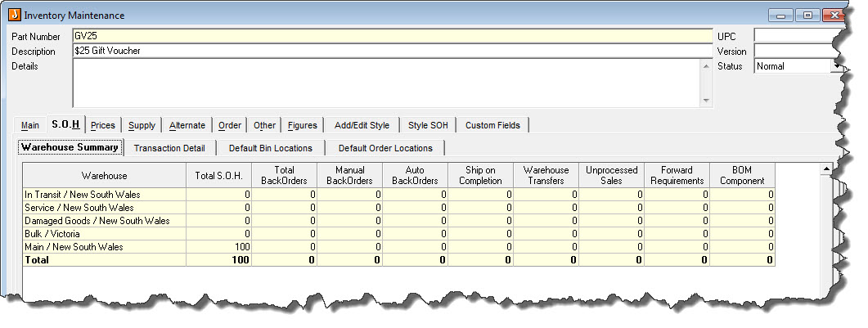Open the Add/Edit Style tab

(362, 125)
